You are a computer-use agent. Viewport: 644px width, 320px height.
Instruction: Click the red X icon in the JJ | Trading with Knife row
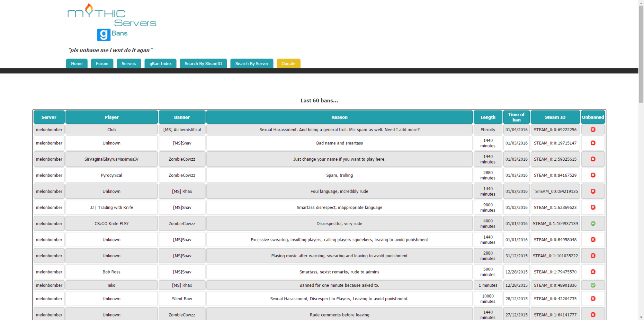tap(593, 207)
